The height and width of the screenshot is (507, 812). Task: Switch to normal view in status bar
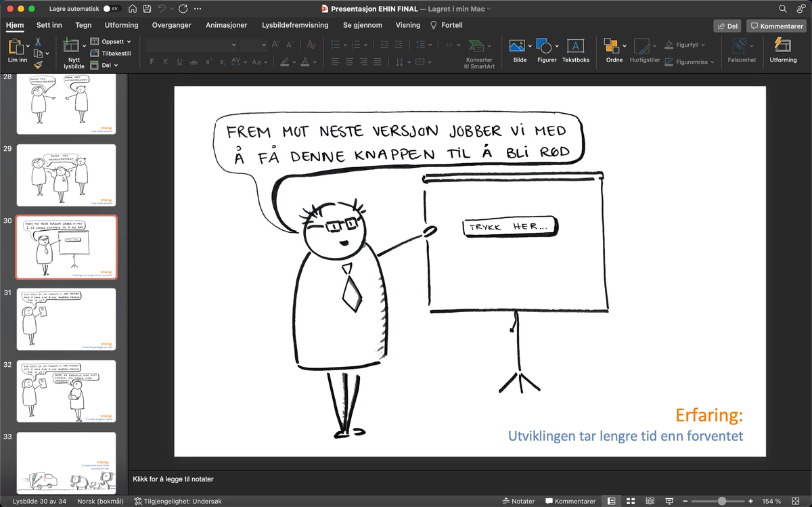click(612, 501)
